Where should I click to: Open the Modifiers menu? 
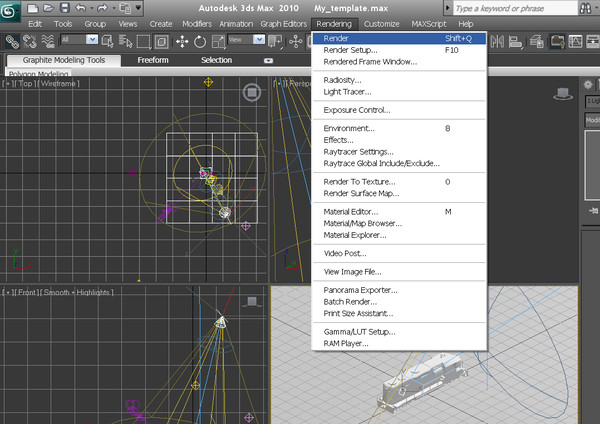click(197, 24)
